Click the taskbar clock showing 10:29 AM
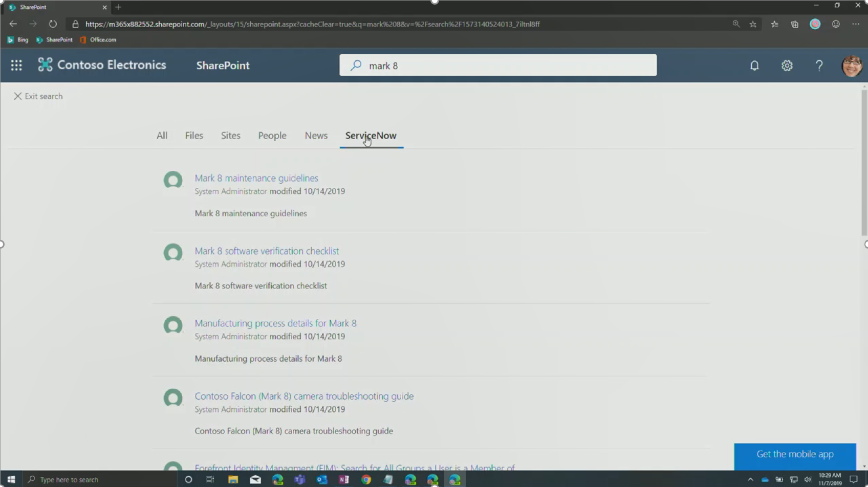 pyautogui.click(x=830, y=479)
